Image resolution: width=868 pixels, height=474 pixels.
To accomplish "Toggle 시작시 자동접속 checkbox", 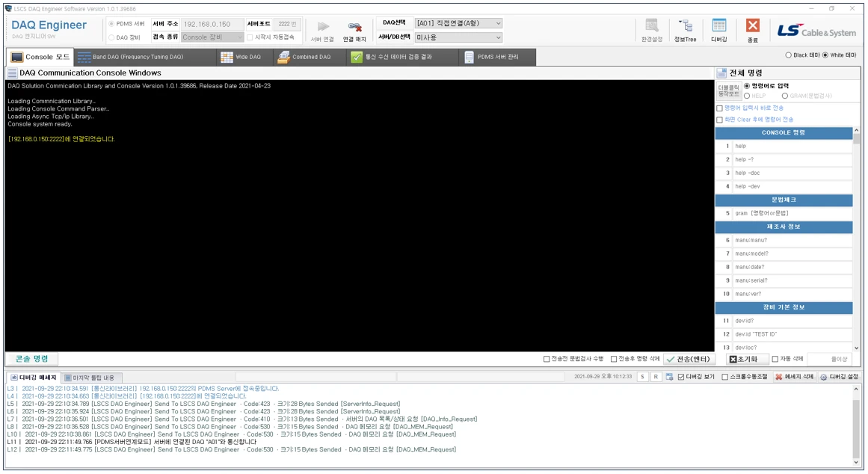I will (250, 37).
